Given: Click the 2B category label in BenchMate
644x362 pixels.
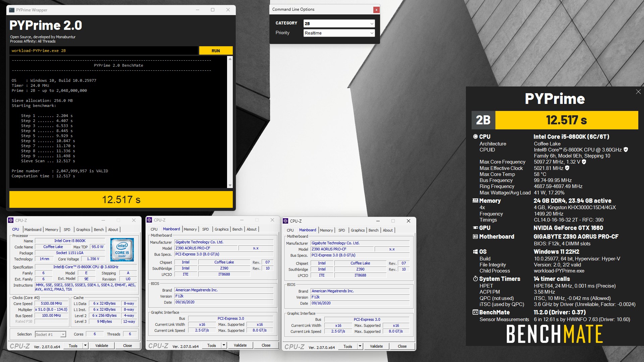Looking at the screenshot, I should pos(483,120).
